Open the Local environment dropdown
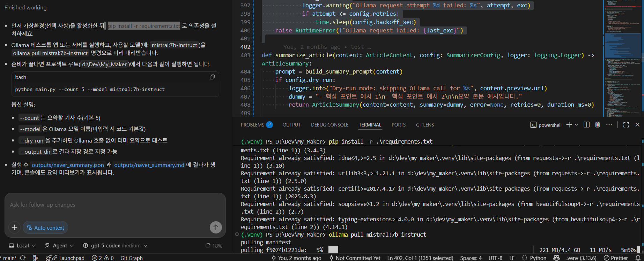This screenshot has height=261, width=644. point(22,246)
